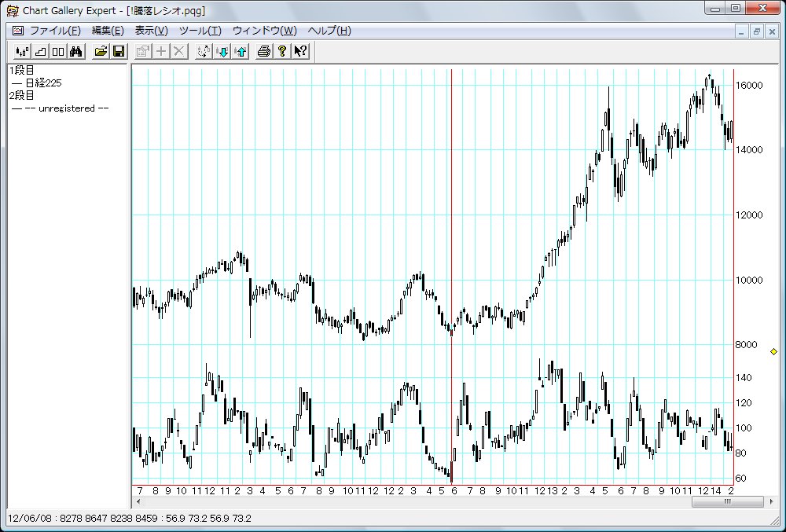Click the yellow question mark help icon
Image resolution: width=786 pixels, height=532 pixels.
click(x=281, y=51)
